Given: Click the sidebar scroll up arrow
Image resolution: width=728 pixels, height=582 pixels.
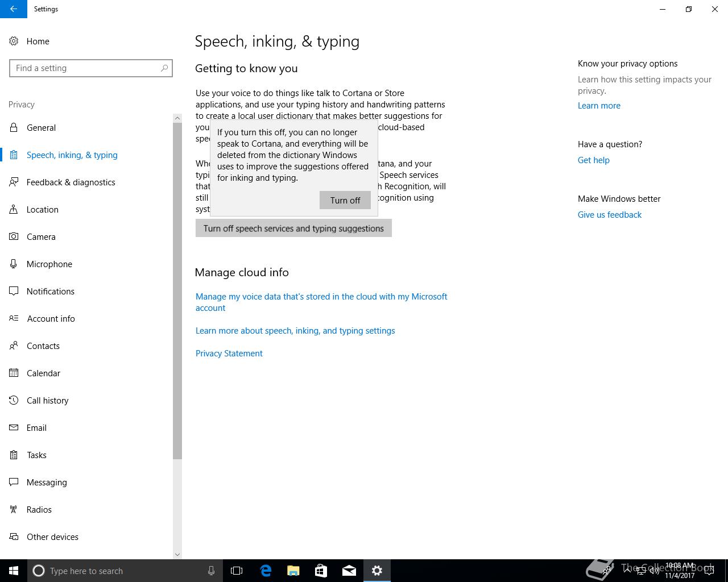Looking at the screenshot, I should (x=177, y=118).
